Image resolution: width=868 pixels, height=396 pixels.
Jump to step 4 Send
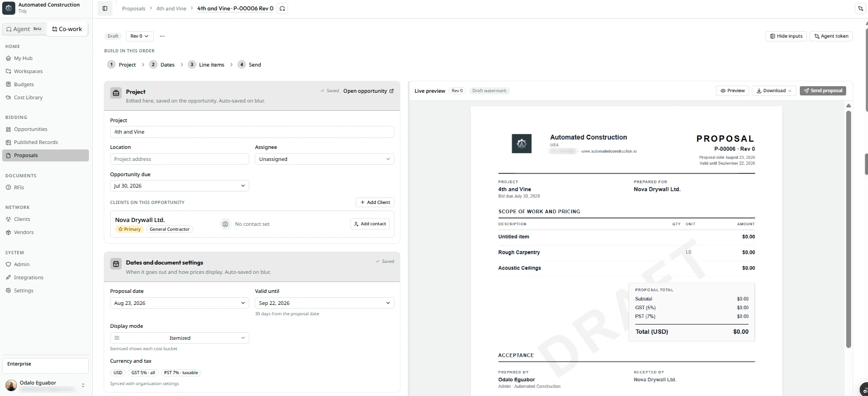point(249,64)
